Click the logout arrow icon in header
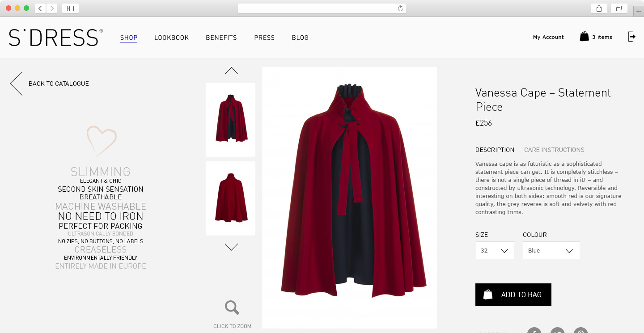 point(631,37)
